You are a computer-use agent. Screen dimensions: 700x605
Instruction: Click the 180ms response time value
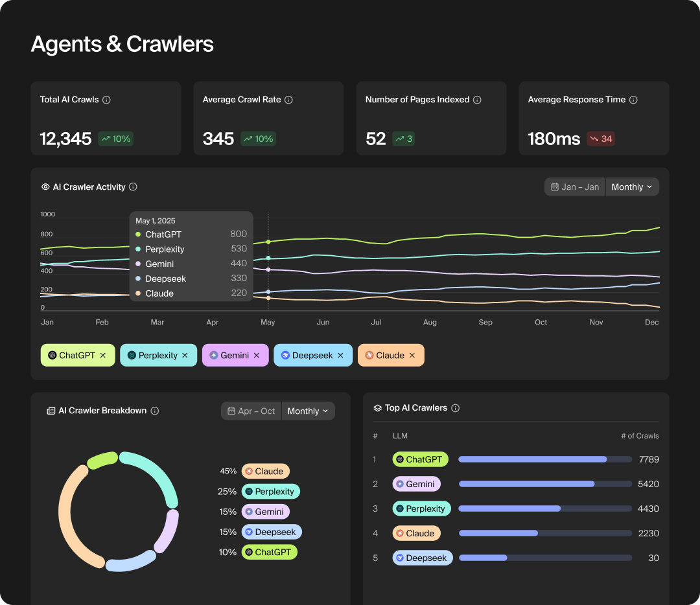(554, 139)
